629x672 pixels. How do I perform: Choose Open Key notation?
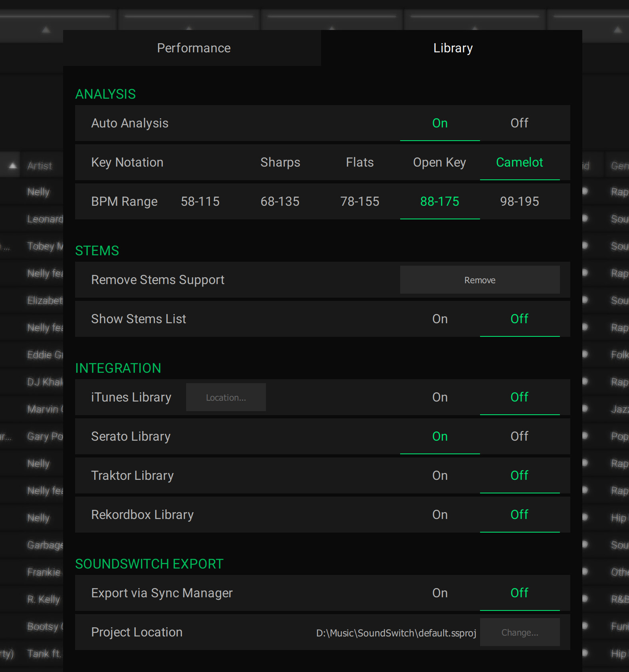(x=439, y=162)
